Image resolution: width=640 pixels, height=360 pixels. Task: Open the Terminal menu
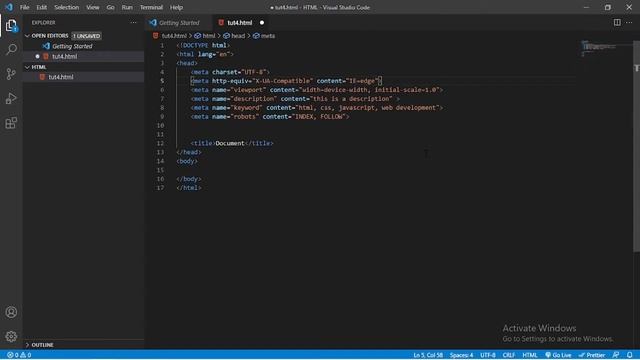(151, 7)
